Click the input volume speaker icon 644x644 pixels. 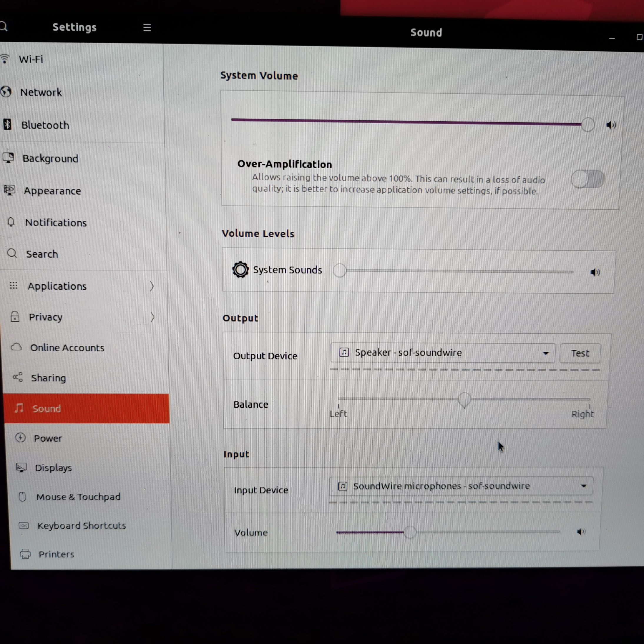coord(581,531)
